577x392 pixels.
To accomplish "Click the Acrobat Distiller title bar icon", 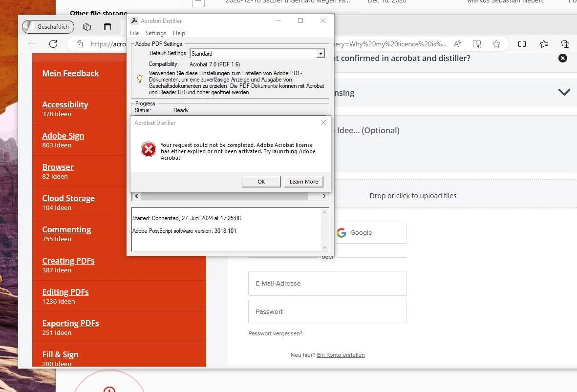I will pyautogui.click(x=134, y=21).
